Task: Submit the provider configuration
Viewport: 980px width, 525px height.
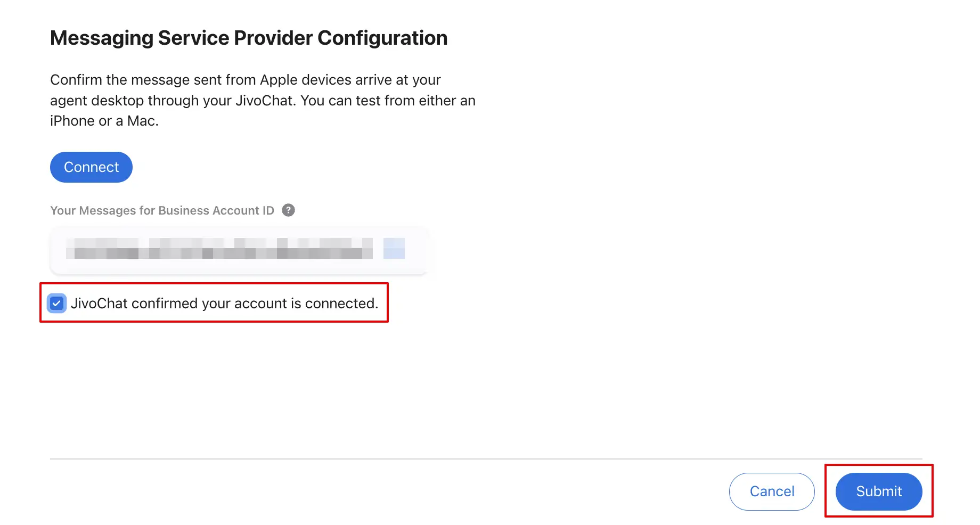Action: (878, 491)
